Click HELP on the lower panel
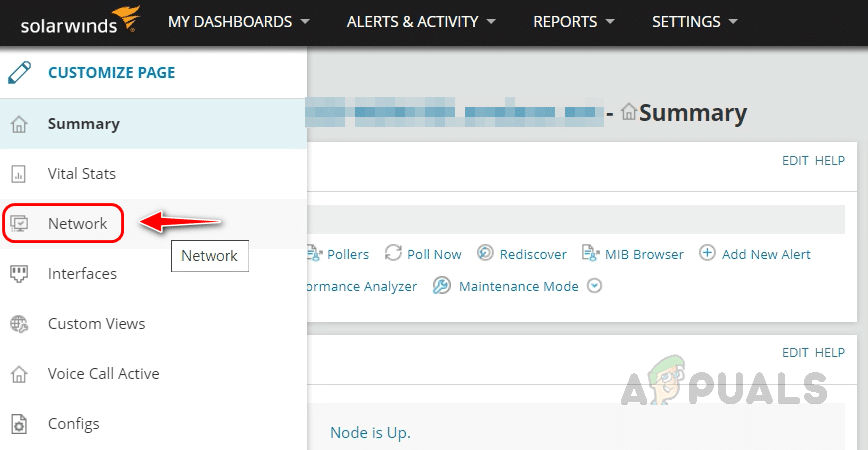The height and width of the screenshot is (450, 868). point(830,353)
